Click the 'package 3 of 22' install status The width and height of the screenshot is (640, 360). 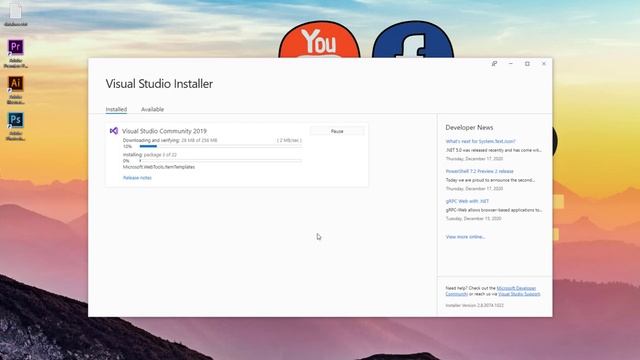click(160, 155)
